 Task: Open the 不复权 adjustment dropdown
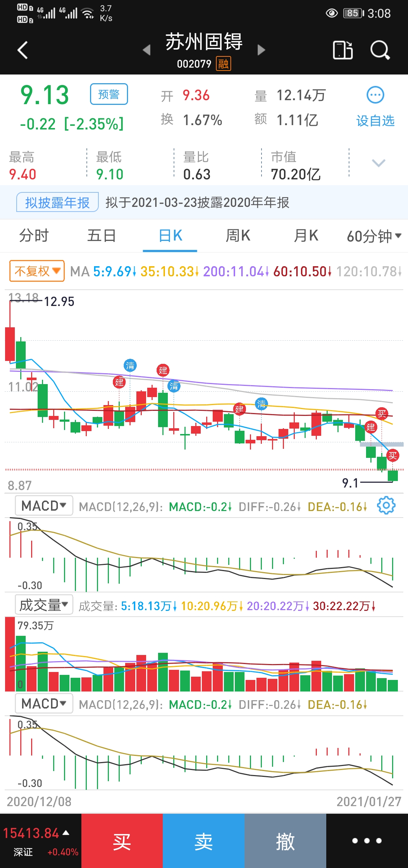click(37, 271)
